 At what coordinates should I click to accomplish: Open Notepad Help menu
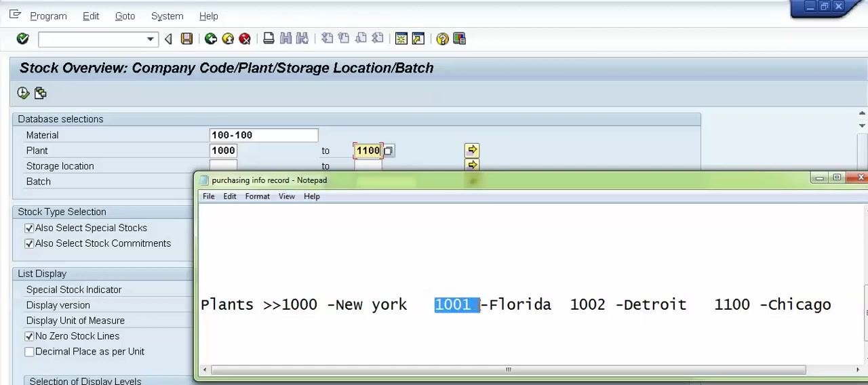pos(312,196)
